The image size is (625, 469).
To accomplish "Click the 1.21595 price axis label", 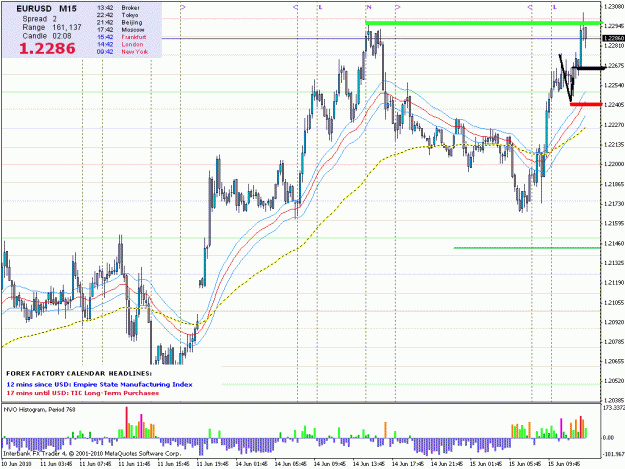I will pyautogui.click(x=614, y=223).
